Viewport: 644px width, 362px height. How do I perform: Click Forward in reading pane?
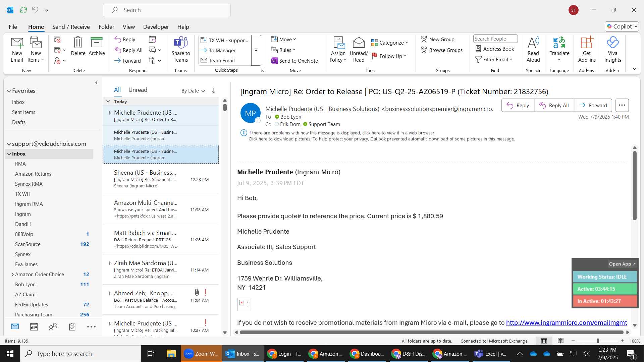pyautogui.click(x=593, y=105)
